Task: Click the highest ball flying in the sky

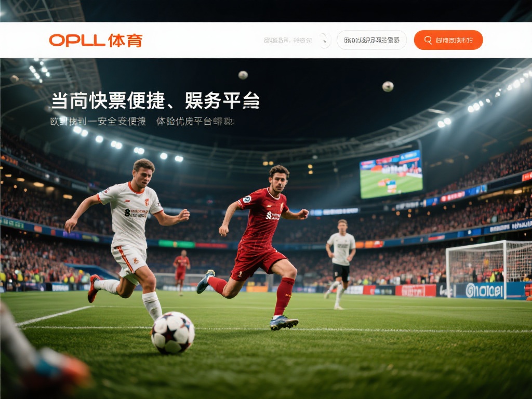Action: tap(243, 75)
